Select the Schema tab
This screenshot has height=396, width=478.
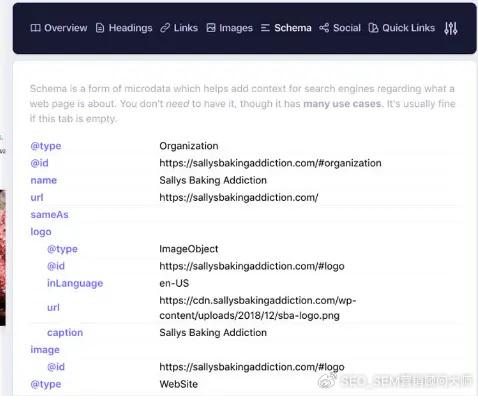click(286, 28)
